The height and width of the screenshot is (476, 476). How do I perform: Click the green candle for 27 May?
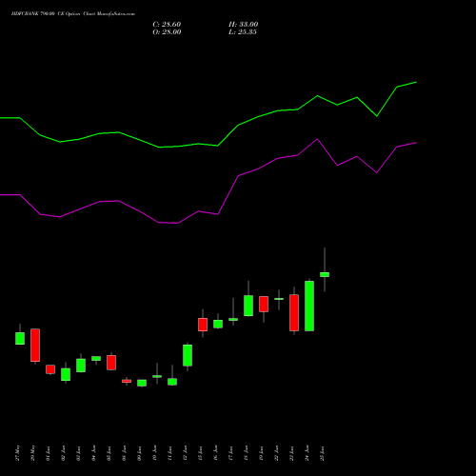coord(20,338)
